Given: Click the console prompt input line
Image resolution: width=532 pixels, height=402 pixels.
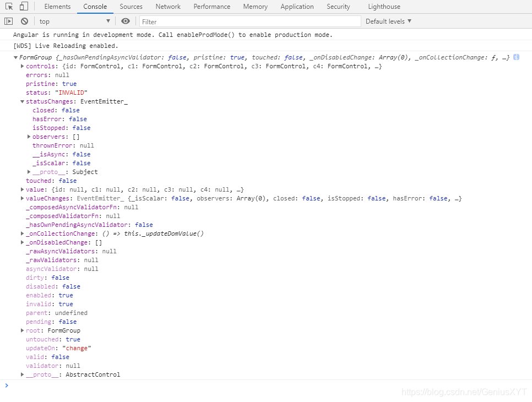Looking at the screenshot, I should click(x=266, y=385).
